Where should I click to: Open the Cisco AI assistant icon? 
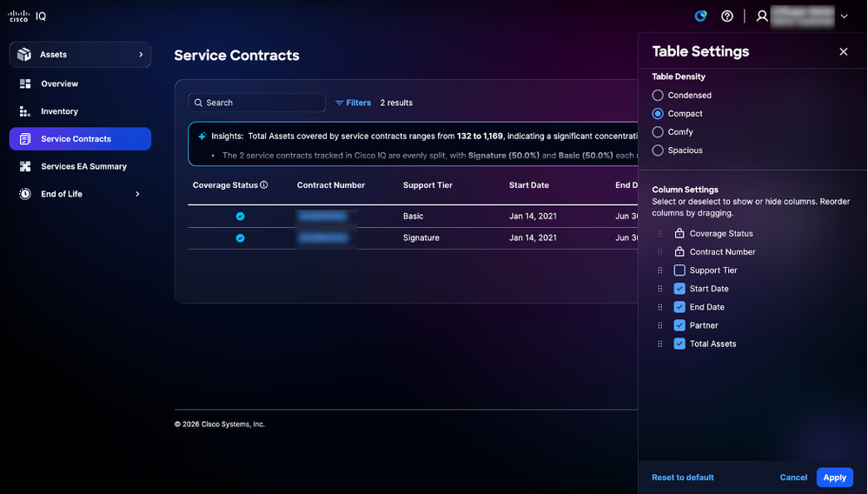coord(701,16)
